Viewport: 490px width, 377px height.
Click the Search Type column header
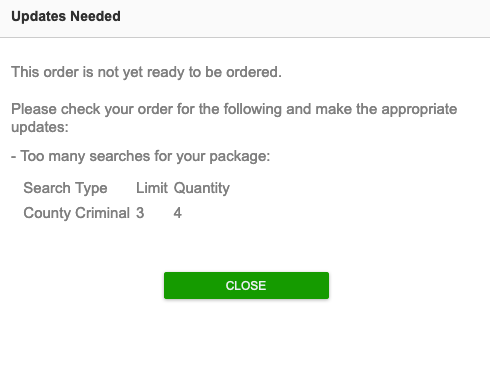[65, 188]
